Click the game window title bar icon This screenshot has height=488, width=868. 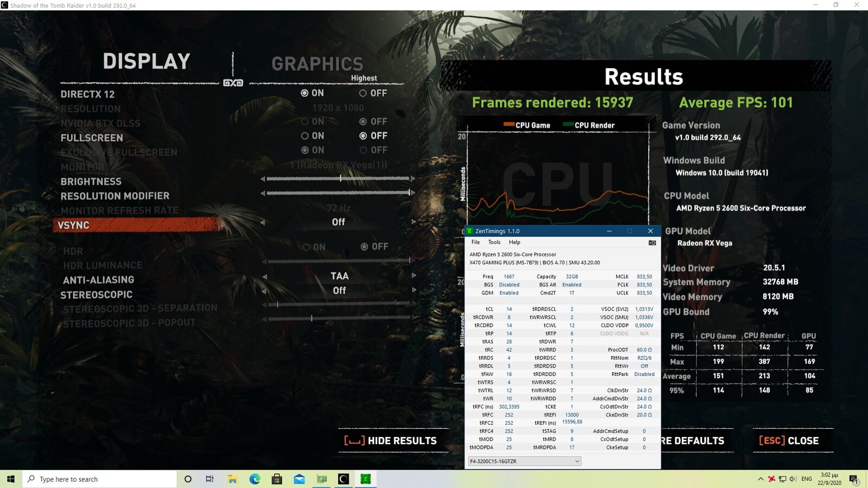coord(4,5)
